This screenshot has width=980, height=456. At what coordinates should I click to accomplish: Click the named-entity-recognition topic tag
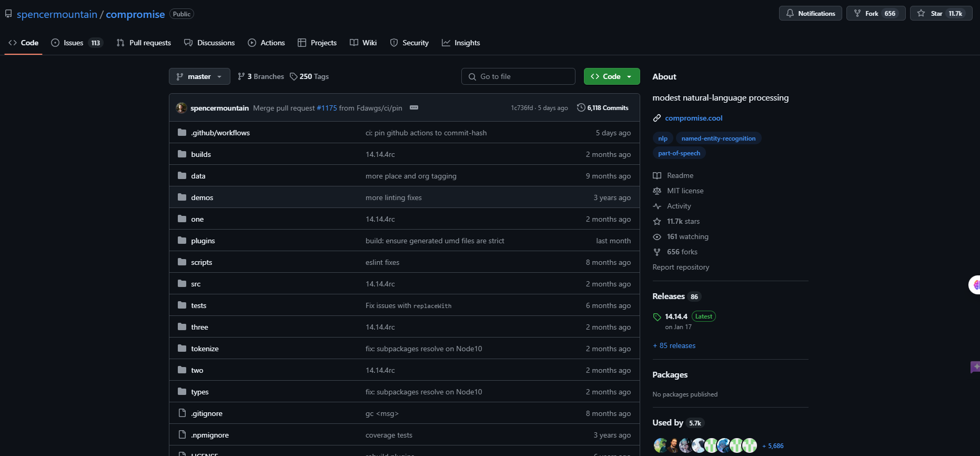tap(719, 138)
